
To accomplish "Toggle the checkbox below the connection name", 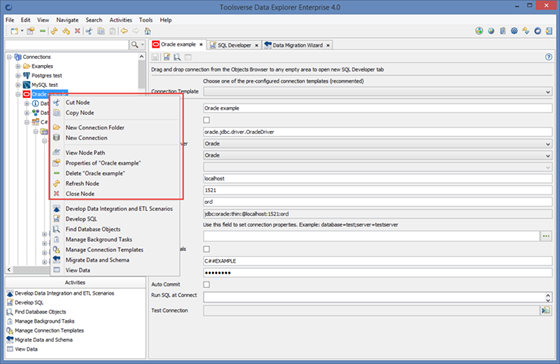I will tap(206, 120).
